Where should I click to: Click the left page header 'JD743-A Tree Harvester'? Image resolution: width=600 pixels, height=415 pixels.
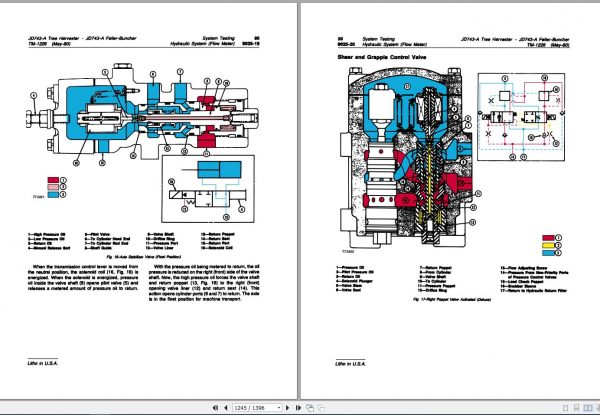coord(53,38)
